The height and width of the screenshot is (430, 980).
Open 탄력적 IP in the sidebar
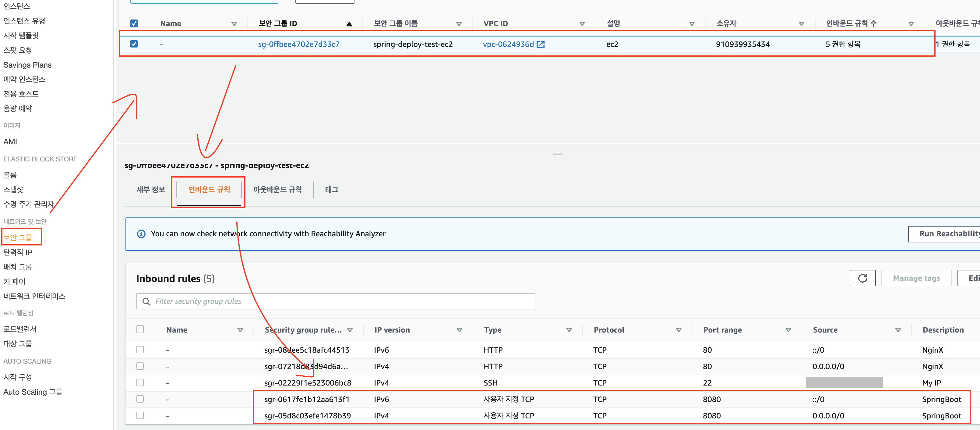tap(18, 252)
